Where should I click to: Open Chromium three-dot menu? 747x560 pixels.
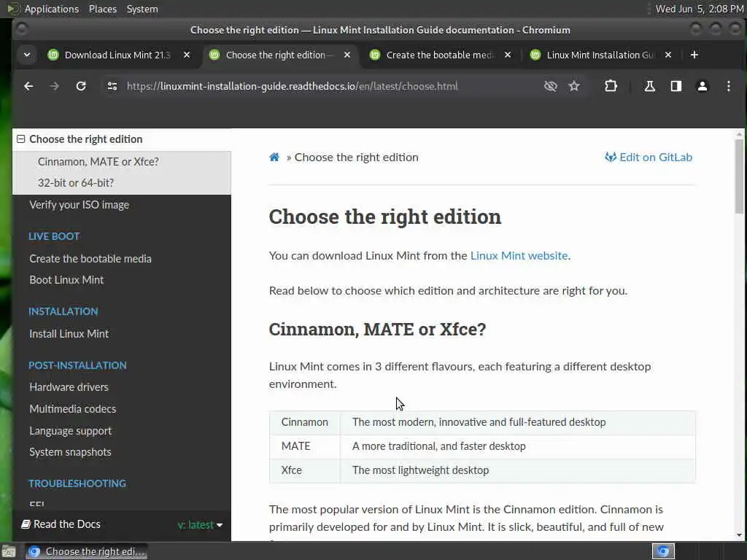click(x=729, y=86)
